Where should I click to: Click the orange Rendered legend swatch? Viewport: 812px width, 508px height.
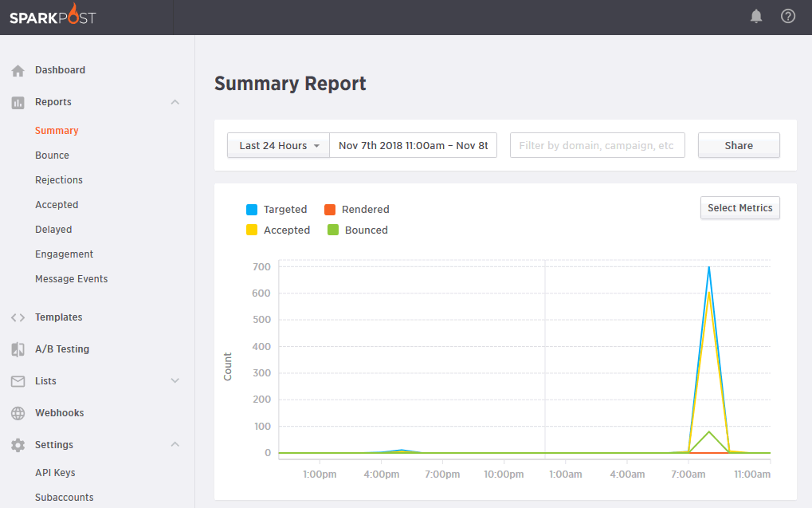(330, 210)
